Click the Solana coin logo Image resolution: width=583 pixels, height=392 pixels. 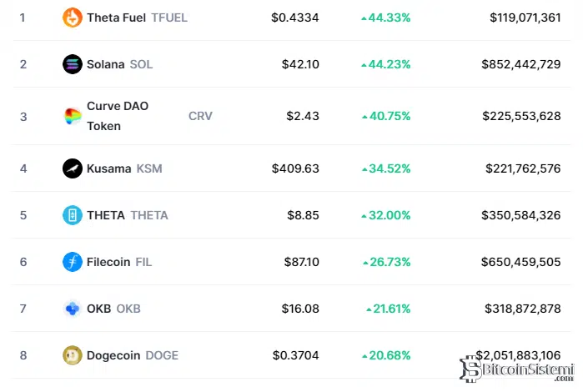pyautogui.click(x=73, y=64)
